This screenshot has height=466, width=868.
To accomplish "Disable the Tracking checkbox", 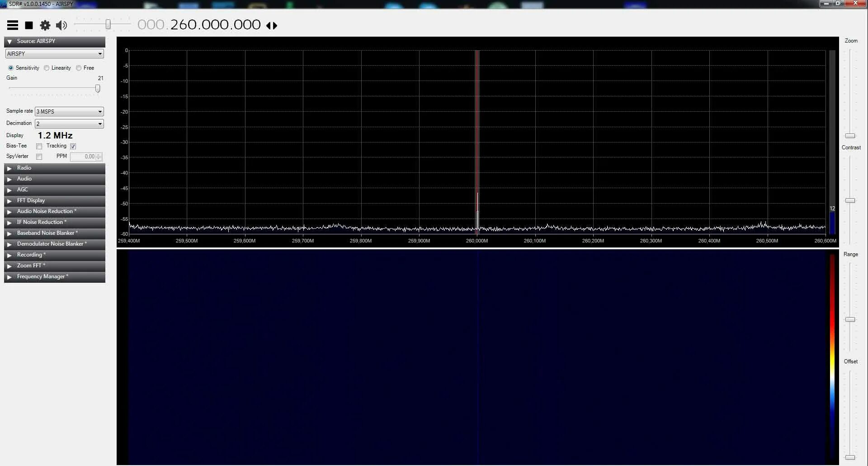I will (x=73, y=146).
